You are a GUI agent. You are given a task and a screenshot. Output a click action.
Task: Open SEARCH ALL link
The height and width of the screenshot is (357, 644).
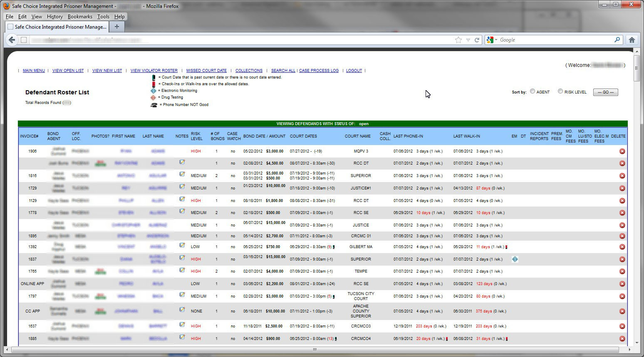[283, 71]
